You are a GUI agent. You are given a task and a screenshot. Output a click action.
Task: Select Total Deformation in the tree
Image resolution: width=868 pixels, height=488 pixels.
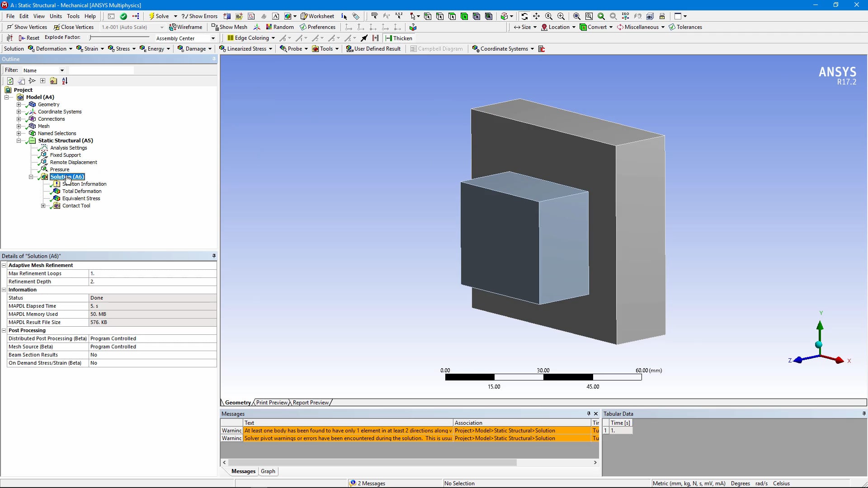[82, 192]
